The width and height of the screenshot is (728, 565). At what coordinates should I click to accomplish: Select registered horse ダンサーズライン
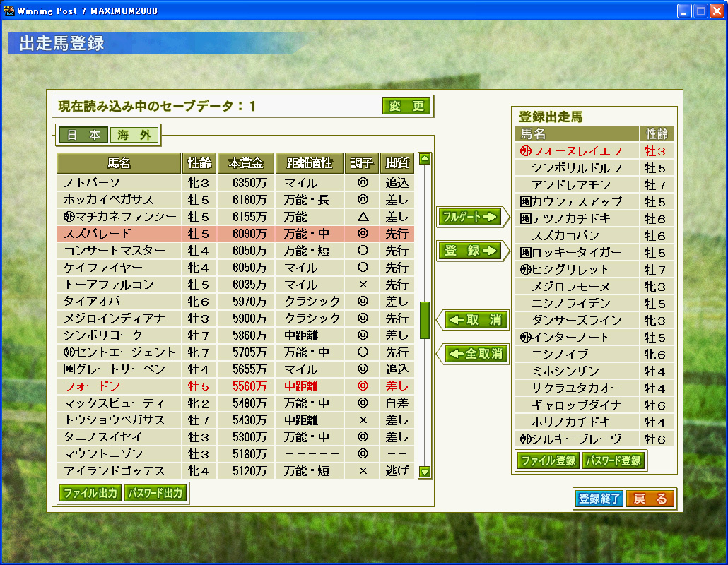coord(594,321)
